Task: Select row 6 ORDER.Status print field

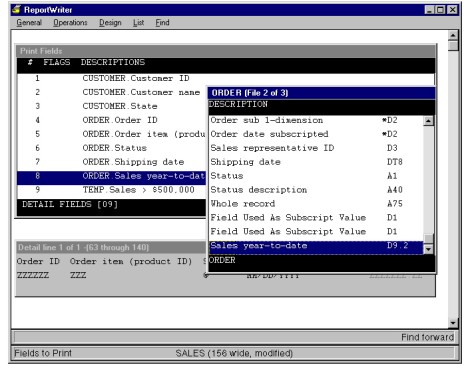Action: [x=112, y=148]
